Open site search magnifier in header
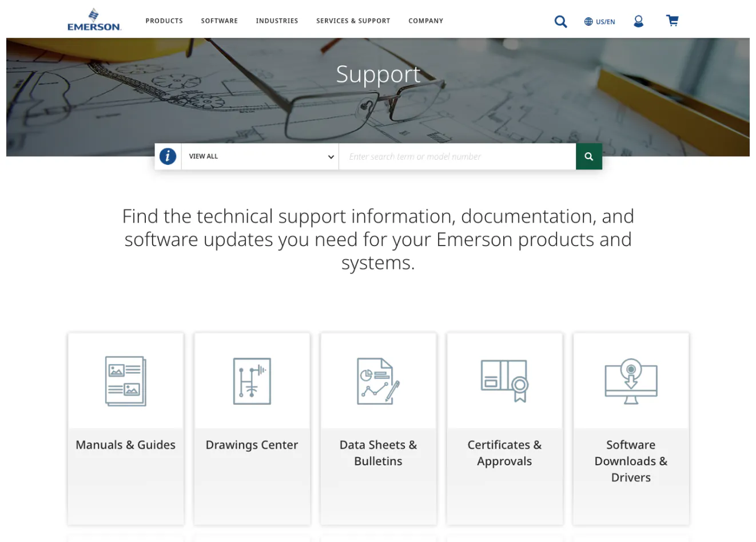756x542 pixels. (560, 21)
